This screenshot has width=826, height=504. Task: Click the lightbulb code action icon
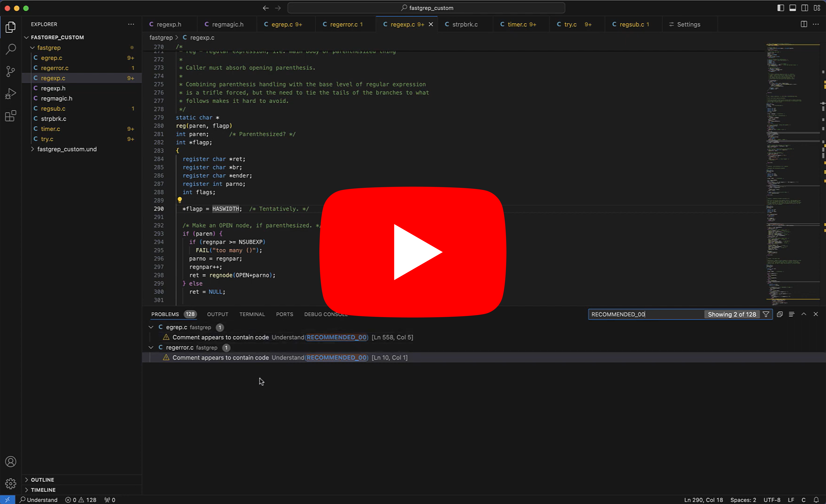point(180,200)
